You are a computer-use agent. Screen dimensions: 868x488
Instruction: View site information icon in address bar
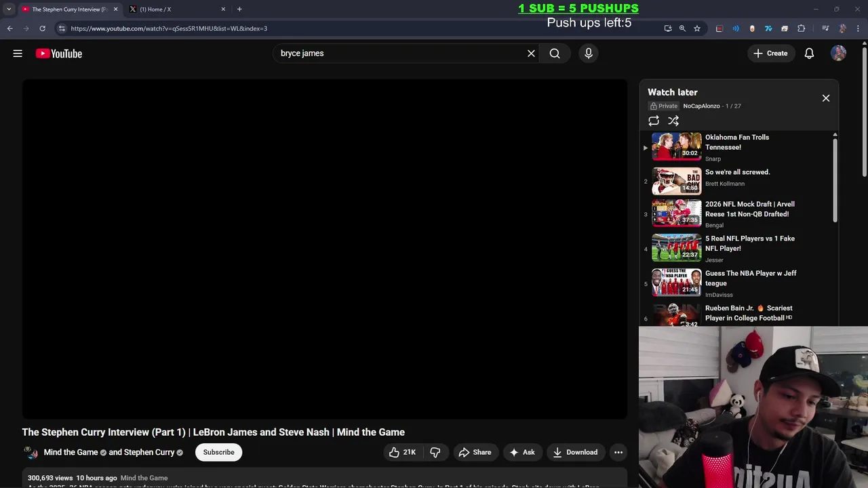click(62, 28)
